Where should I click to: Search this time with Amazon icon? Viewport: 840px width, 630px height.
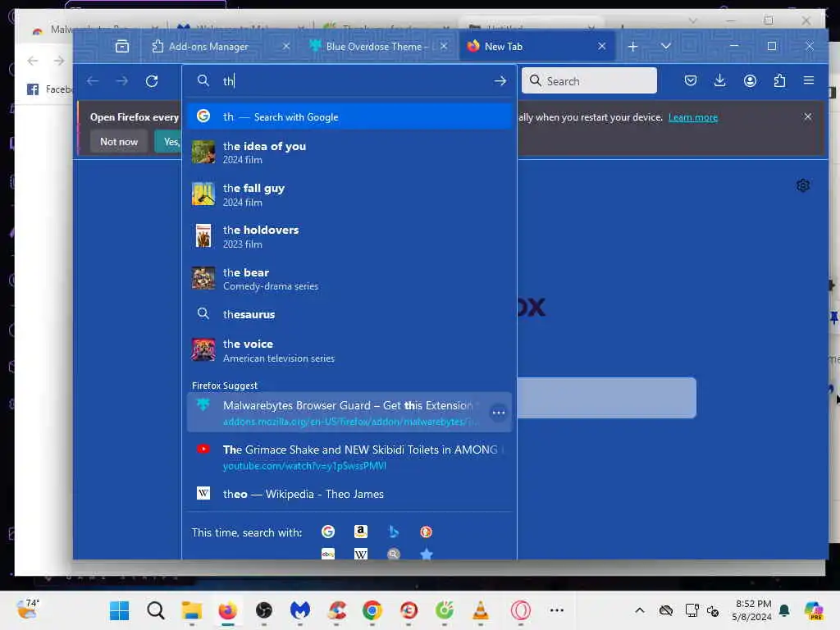pos(361,532)
